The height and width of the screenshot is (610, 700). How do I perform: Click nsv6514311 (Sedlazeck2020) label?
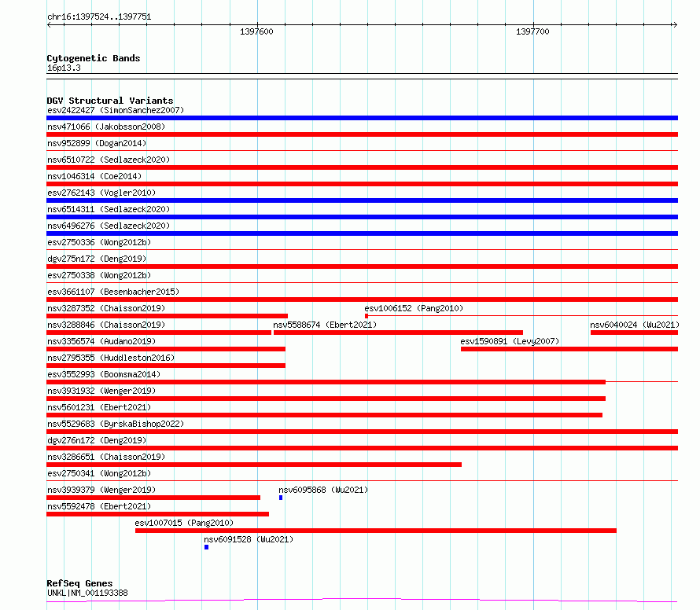[x=109, y=209]
